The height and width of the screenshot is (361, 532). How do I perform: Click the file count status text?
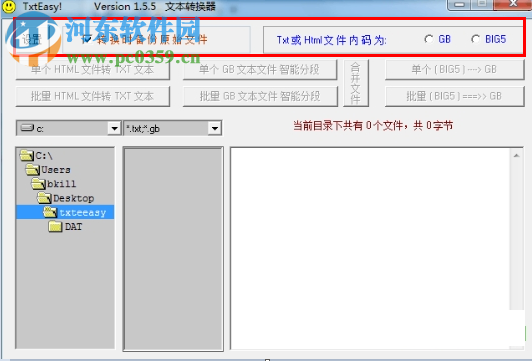click(373, 126)
